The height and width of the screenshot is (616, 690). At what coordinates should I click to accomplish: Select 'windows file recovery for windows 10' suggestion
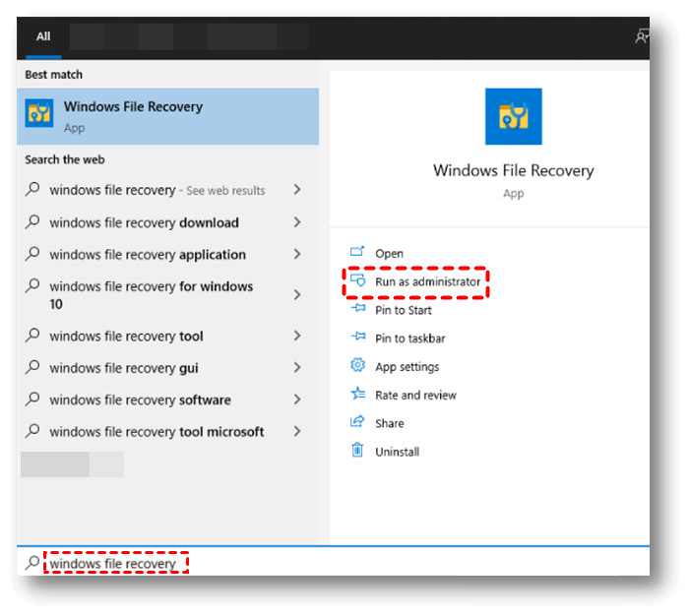pos(151,295)
